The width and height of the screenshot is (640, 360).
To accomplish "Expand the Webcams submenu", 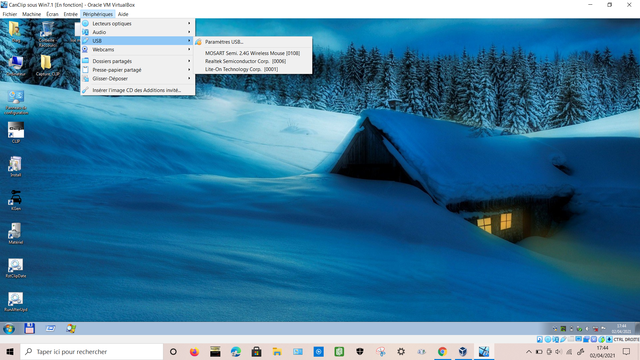I will click(138, 49).
